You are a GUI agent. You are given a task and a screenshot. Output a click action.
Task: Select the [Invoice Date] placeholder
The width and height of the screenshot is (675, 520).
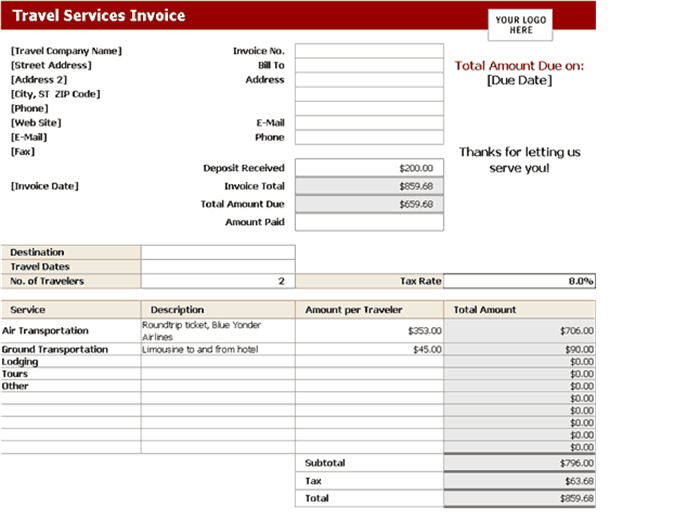point(44,186)
